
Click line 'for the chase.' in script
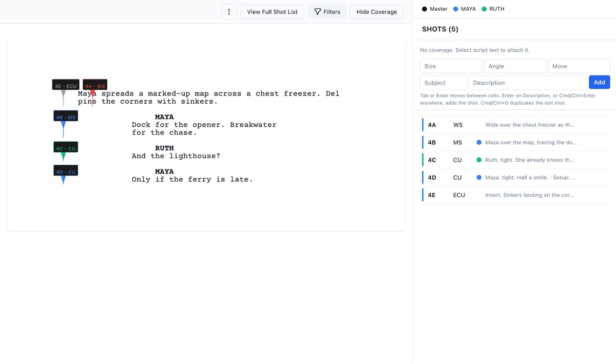[x=164, y=132]
